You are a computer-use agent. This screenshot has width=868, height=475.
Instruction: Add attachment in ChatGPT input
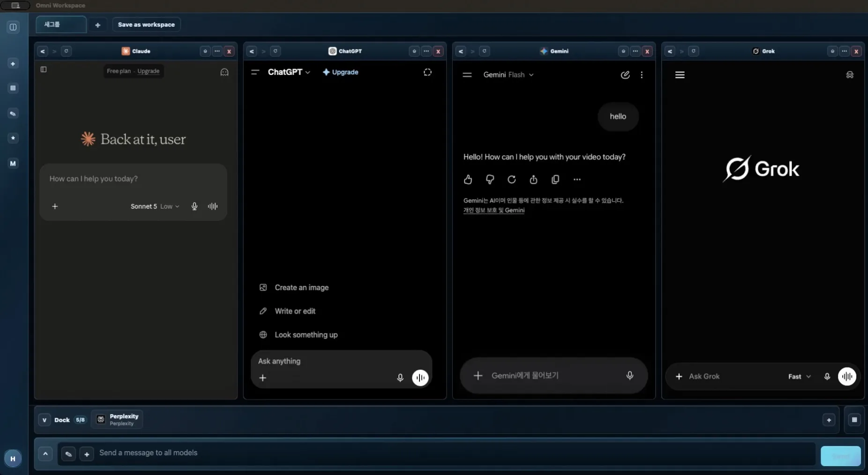[263, 377]
